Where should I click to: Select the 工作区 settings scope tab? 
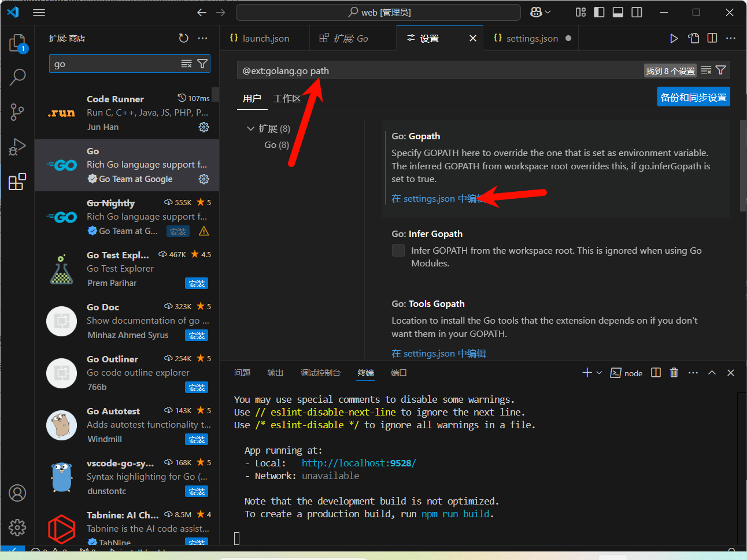[287, 98]
